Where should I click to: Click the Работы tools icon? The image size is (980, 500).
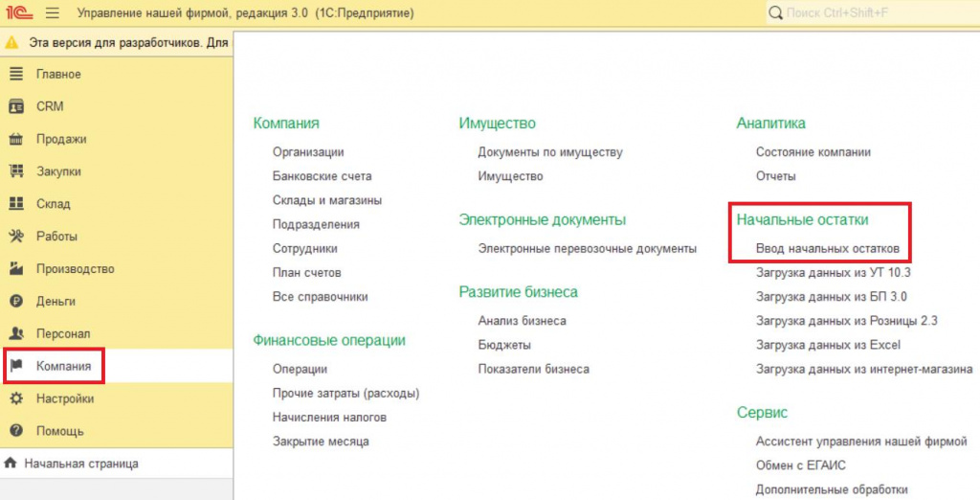pos(16,236)
